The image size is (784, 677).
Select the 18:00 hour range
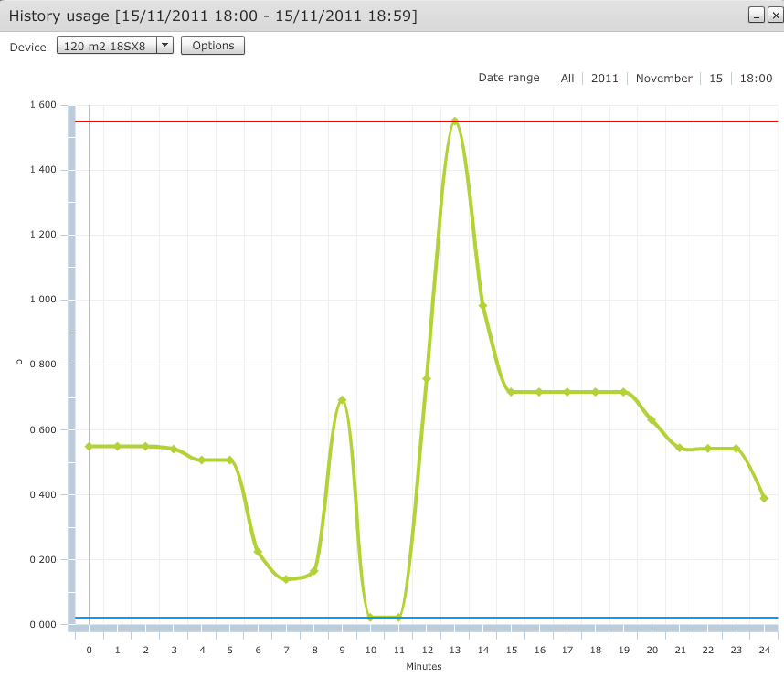point(756,79)
